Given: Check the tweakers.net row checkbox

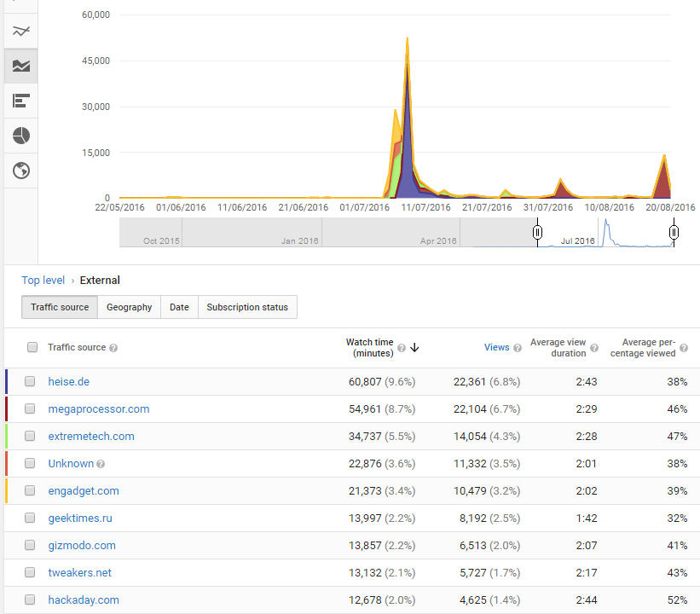Looking at the screenshot, I should [30, 572].
